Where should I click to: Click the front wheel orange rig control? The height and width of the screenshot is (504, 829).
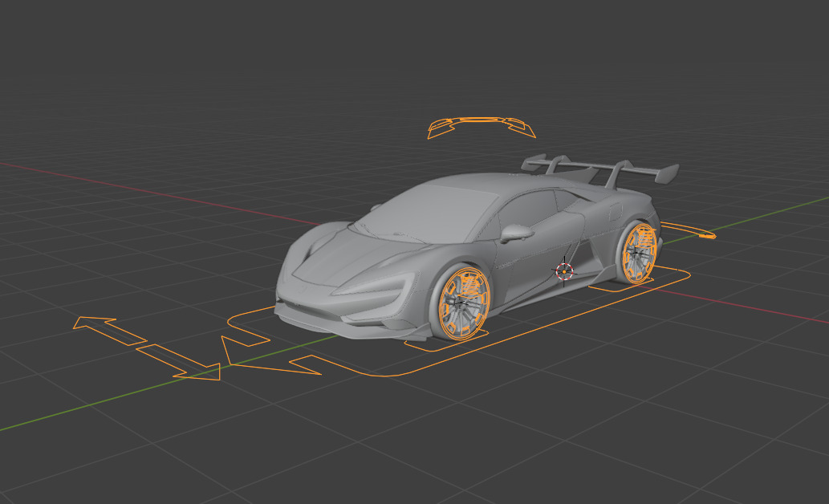pyautogui.click(x=464, y=303)
